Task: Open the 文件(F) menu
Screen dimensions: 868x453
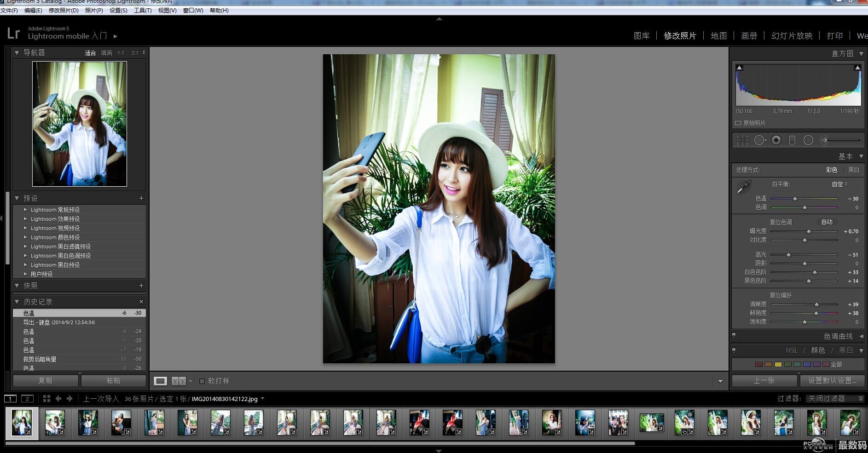Action: (9, 11)
